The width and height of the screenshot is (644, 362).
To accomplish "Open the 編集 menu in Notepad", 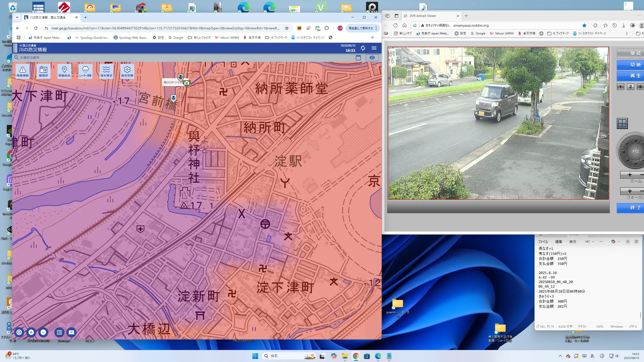I will pos(558,242).
